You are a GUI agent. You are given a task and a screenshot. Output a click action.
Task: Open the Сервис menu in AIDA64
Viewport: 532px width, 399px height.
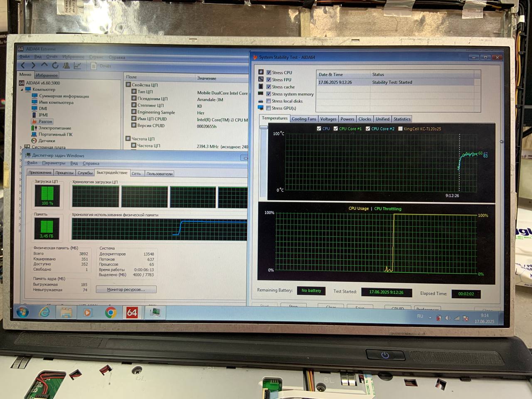coord(96,57)
